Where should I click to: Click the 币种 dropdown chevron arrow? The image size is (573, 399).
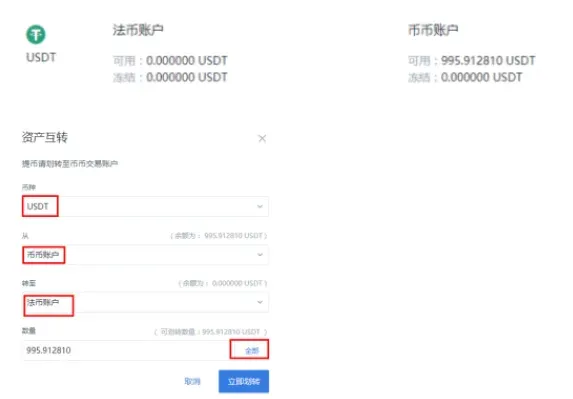260,206
